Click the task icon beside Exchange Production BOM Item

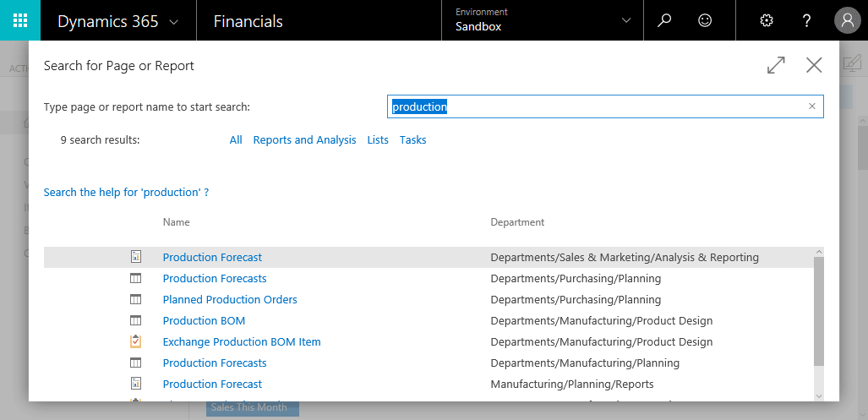pos(135,342)
